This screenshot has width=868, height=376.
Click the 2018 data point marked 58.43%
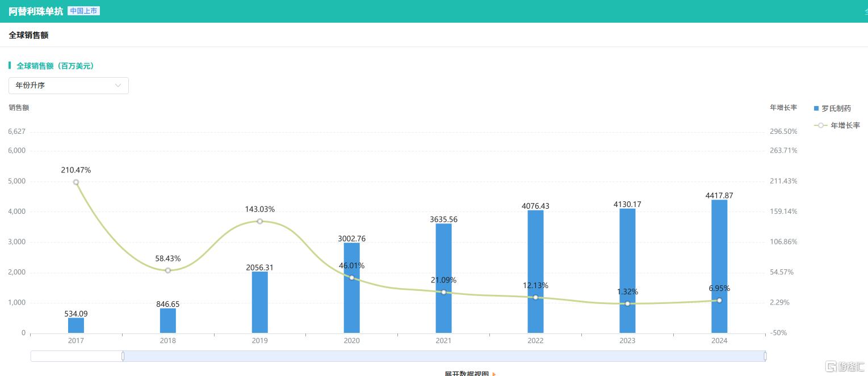click(x=168, y=271)
